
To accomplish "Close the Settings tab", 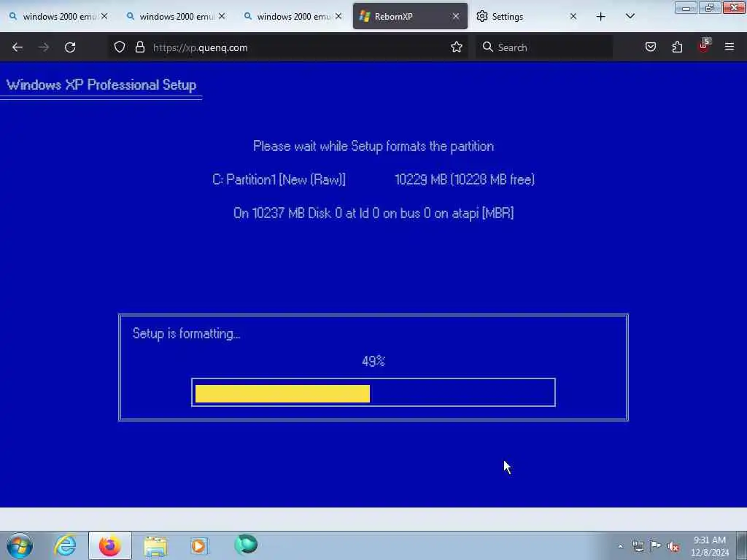I will tap(573, 16).
